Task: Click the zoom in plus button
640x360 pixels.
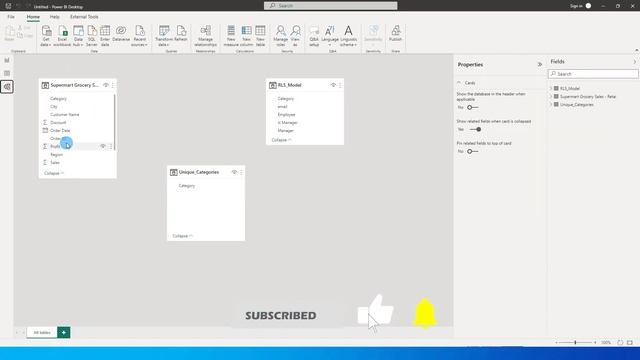Action: click(x=595, y=342)
